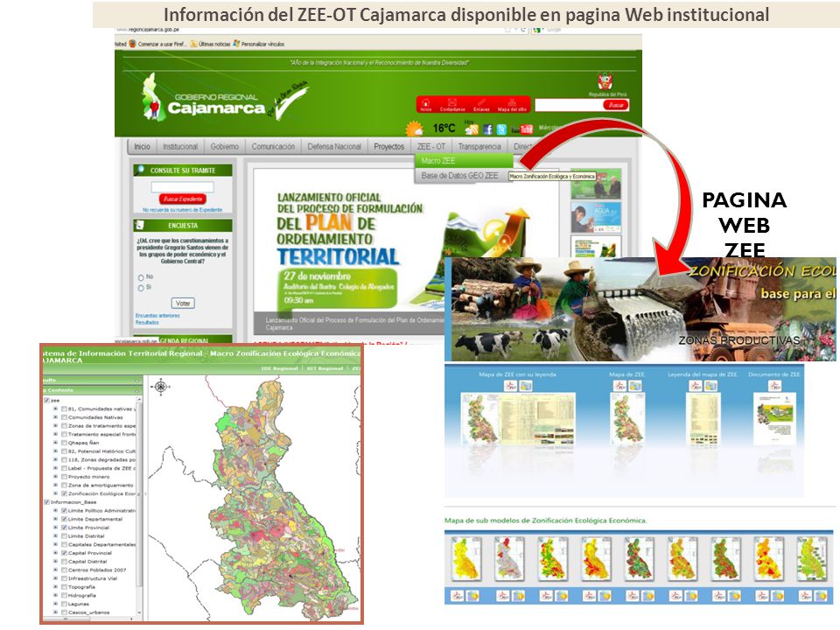Screen dimensions: 840x630
Task: Click the Comenzar a usar Firefox bookmark icon
Action: point(132,44)
